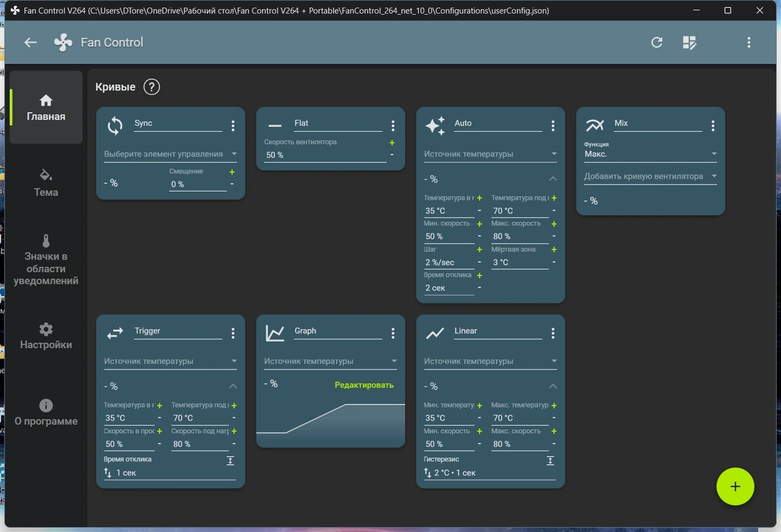Open Значки в области уведомлений section

coord(46,260)
